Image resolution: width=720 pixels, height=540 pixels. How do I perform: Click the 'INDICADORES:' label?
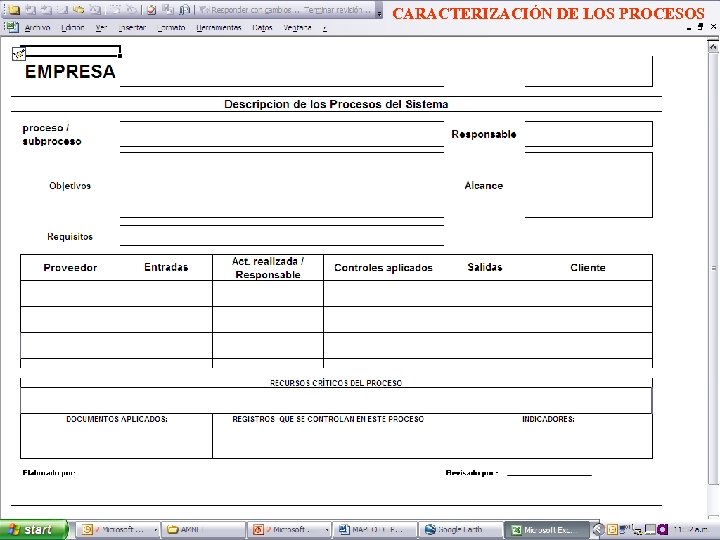548,419
